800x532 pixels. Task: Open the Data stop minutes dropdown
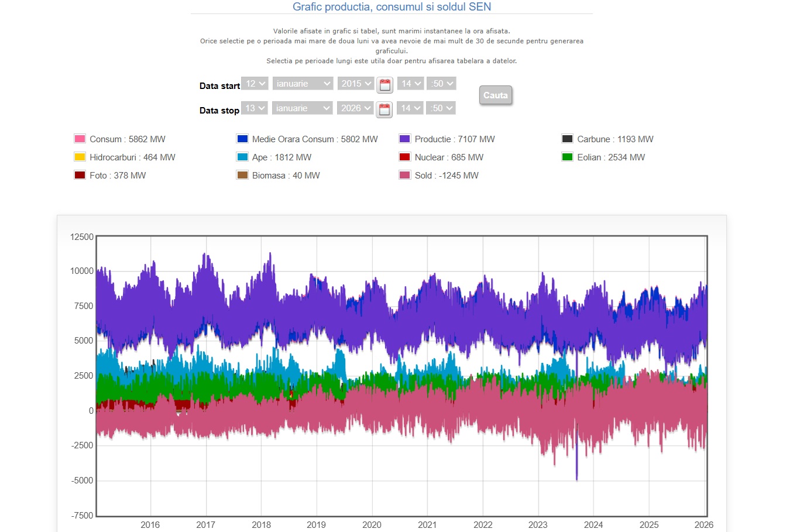[x=441, y=108]
